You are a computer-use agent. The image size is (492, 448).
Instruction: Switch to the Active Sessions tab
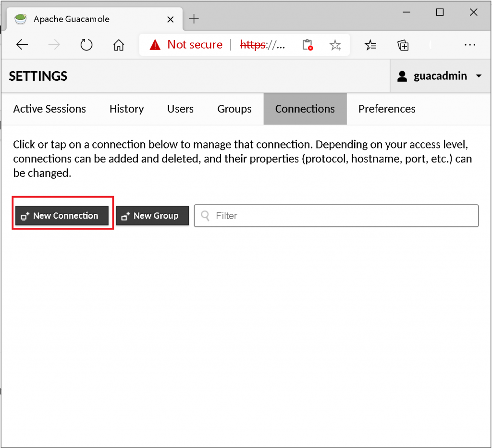click(49, 109)
